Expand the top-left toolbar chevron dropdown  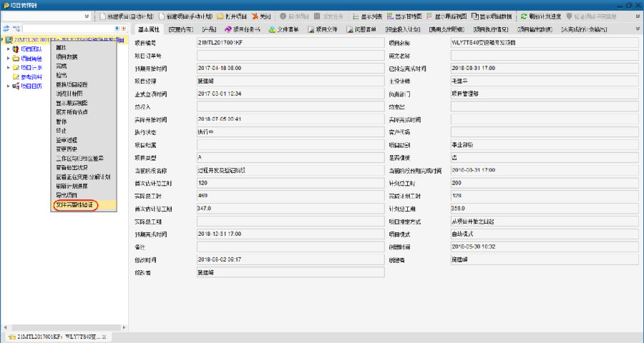(x=87, y=16)
